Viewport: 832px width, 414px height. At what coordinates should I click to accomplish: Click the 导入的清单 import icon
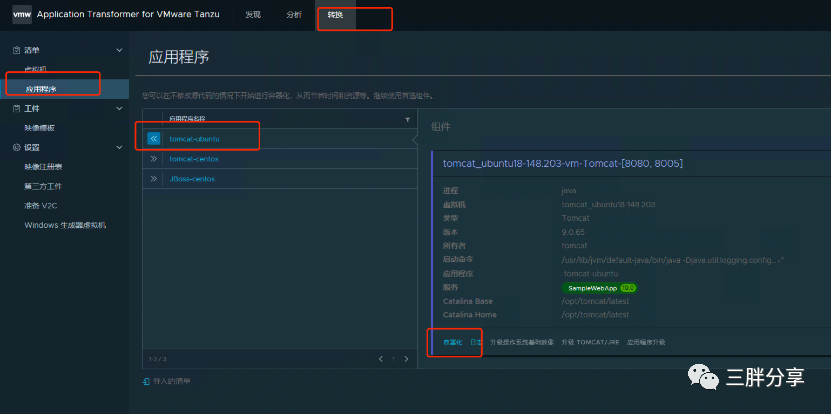(146, 381)
